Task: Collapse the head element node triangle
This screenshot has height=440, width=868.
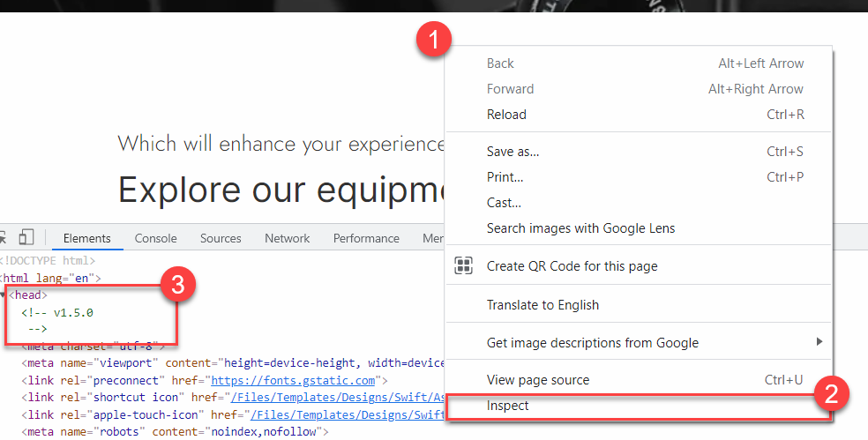Action: [4, 295]
